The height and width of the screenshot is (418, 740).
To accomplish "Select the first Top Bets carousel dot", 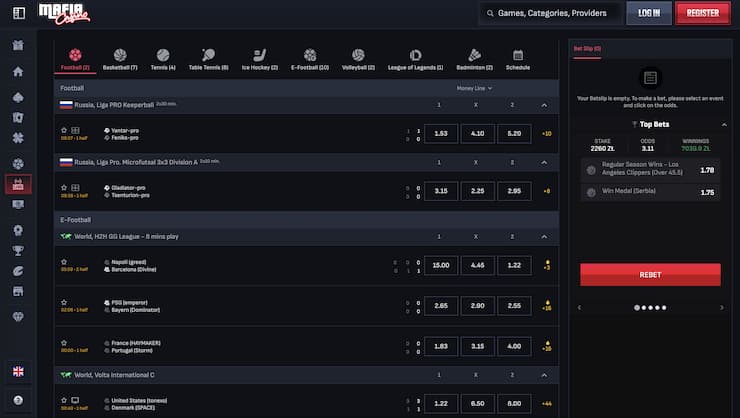I will [637, 308].
